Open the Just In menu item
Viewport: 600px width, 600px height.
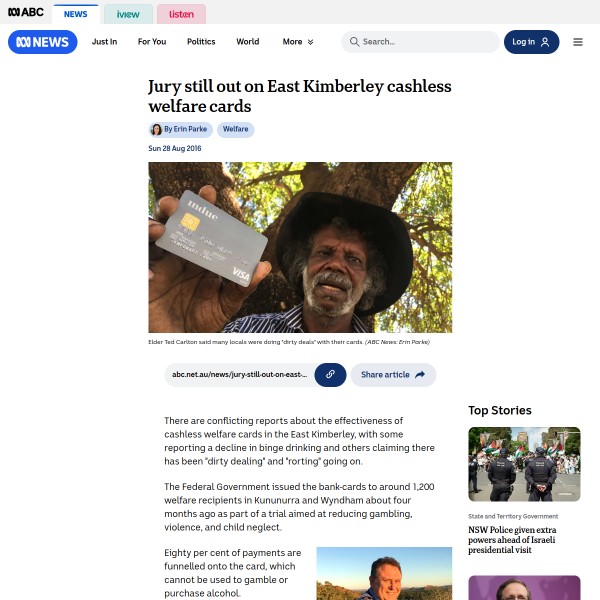(x=104, y=42)
